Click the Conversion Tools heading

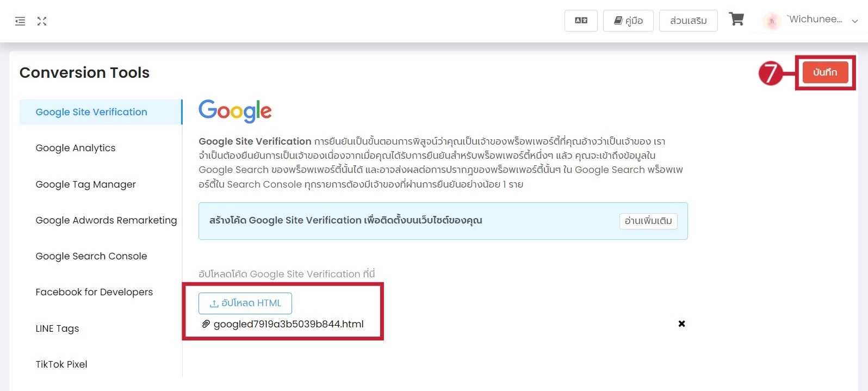[84, 72]
